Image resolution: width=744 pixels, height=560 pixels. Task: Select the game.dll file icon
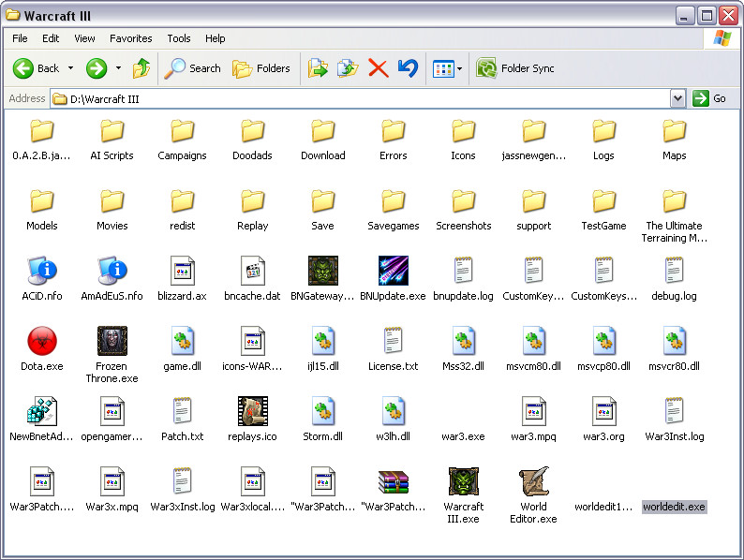click(x=182, y=341)
